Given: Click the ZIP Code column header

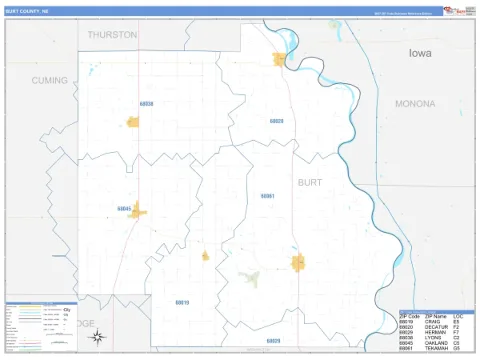Looking at the screenshot, I should pos(409,316).
